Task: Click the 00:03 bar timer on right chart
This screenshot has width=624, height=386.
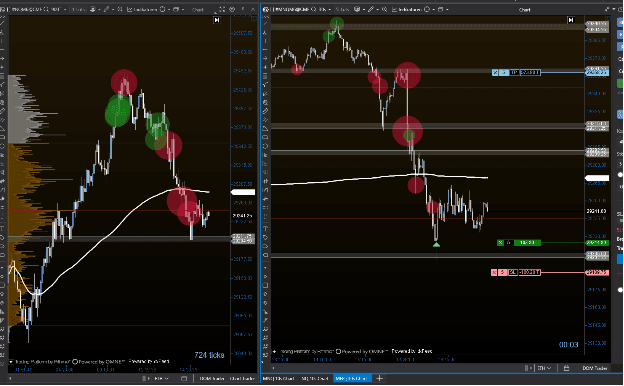Action: click(568, 345)
